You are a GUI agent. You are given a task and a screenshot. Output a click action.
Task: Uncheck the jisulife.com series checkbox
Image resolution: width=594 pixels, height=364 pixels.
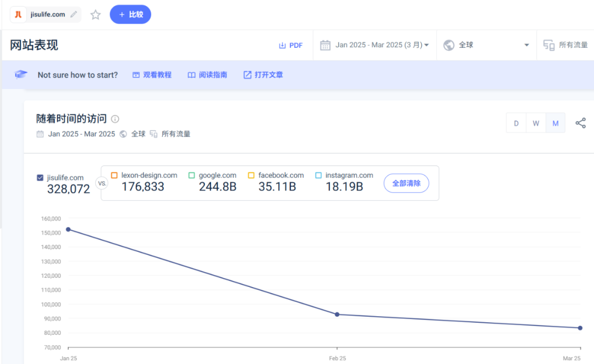coord(40,178)
